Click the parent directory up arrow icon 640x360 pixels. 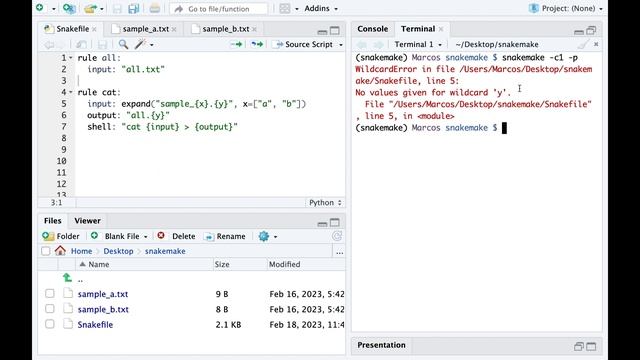pos(68,278)
